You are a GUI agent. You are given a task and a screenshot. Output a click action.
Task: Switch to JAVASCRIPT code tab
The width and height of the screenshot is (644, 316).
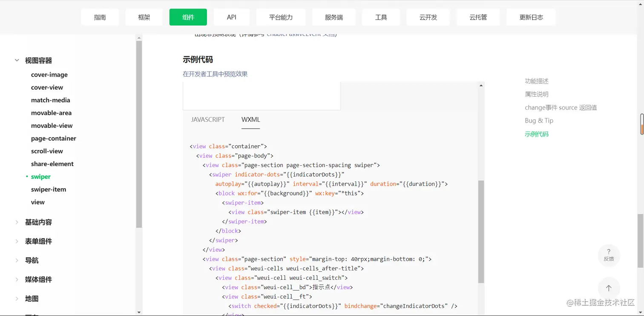pyautogui.click(x=208, y=120)
